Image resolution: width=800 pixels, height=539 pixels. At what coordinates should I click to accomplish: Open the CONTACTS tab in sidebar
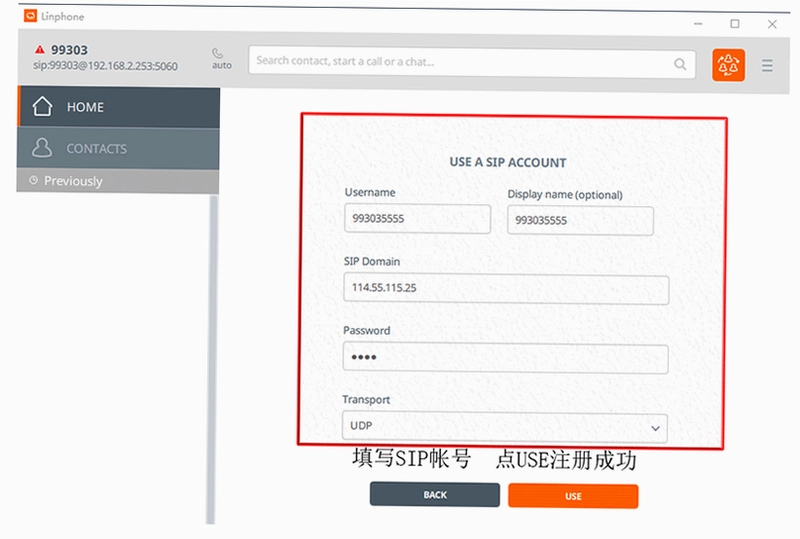point(118,149)
